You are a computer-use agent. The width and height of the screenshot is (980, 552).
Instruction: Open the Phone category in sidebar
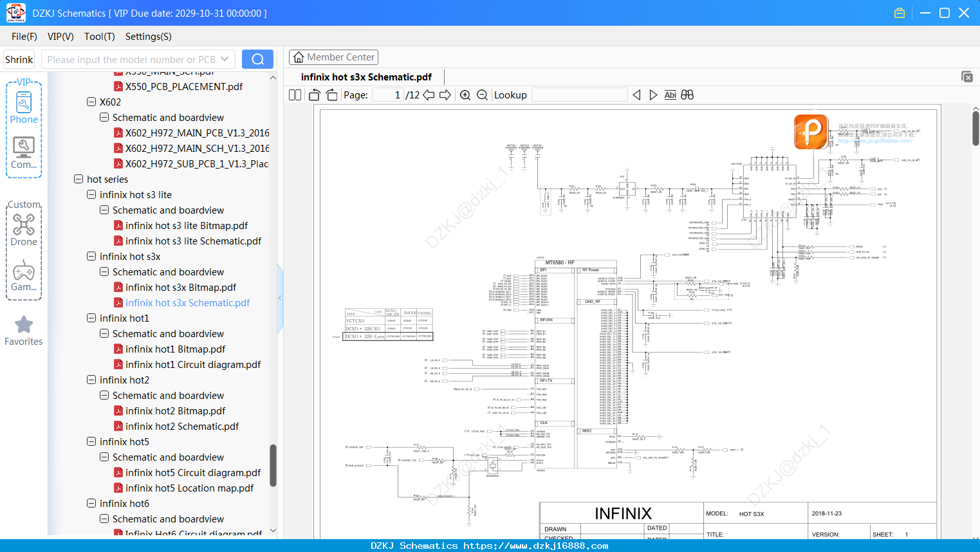tap(24, 106)
